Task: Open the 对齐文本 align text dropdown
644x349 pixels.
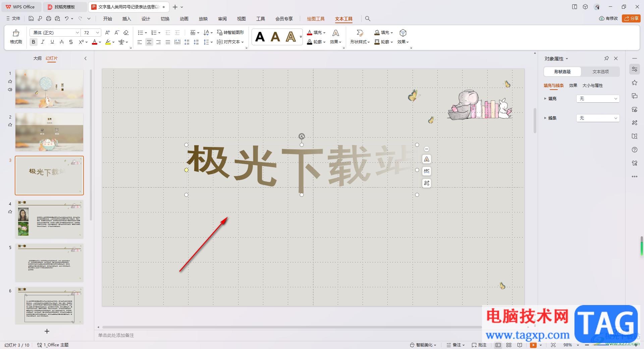Action: pos(230,42)
